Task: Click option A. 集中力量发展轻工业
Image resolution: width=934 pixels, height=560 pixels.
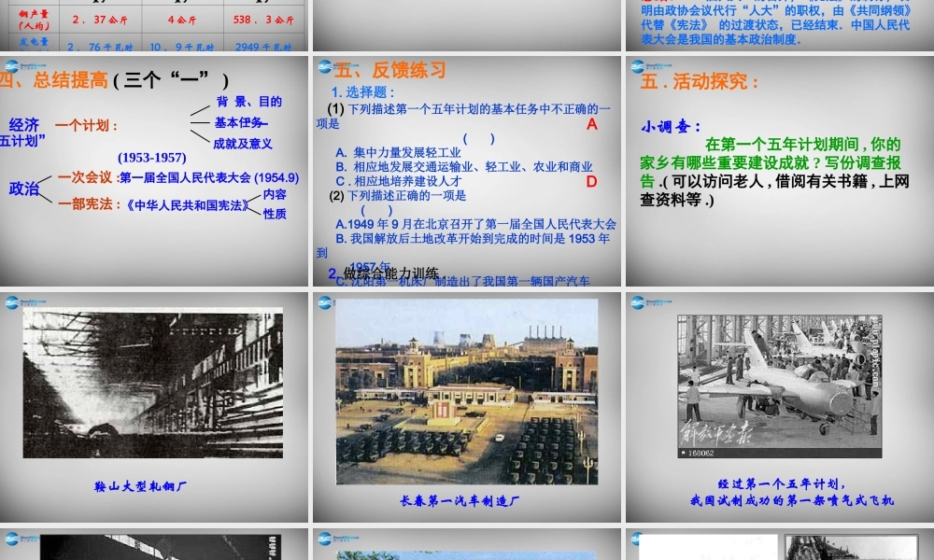Action: (398, 153)
